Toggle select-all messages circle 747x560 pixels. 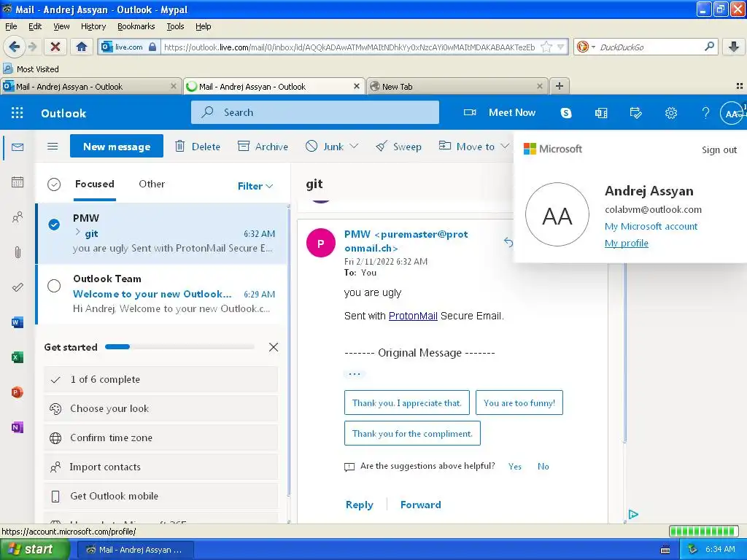(x=54, y=184)
